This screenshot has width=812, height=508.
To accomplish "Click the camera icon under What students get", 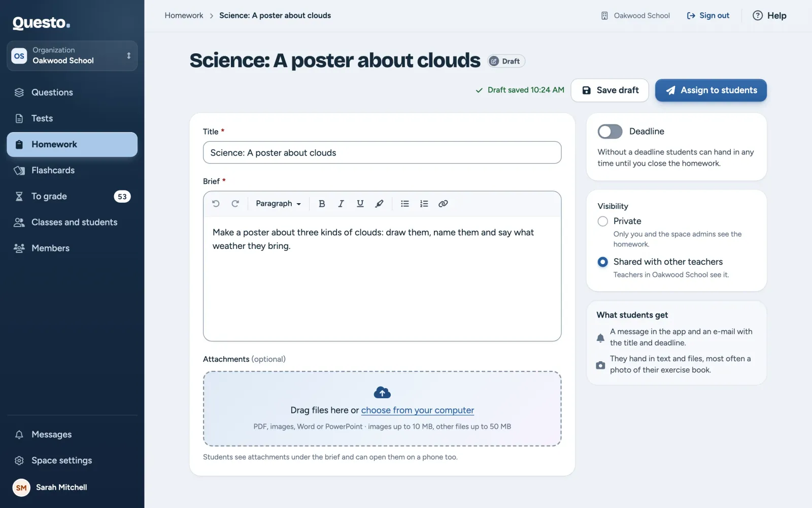I will coord(600,365).
